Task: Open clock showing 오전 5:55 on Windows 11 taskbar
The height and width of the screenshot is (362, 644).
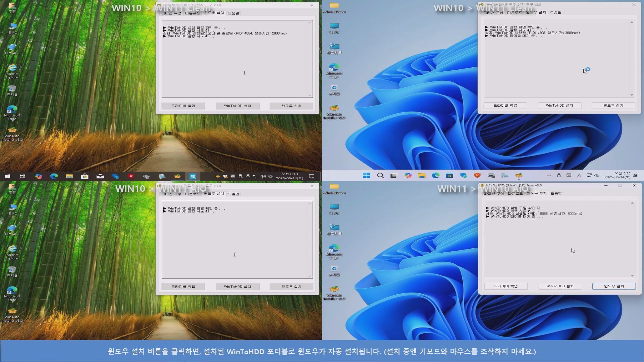Action: coord(618,175)
